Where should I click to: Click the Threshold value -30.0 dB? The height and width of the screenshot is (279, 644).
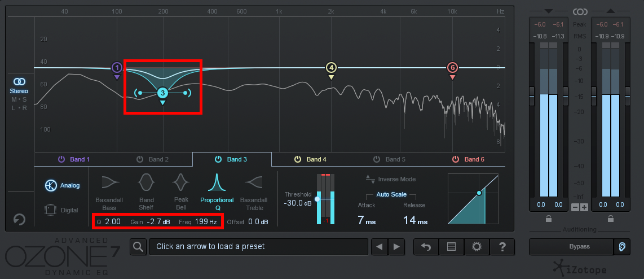[x=298, y=203]
